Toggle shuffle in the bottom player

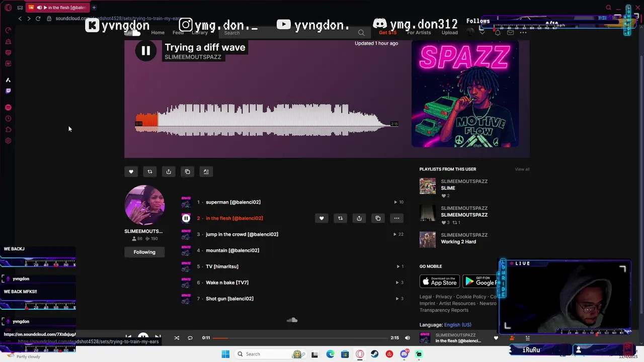[177, 338]
